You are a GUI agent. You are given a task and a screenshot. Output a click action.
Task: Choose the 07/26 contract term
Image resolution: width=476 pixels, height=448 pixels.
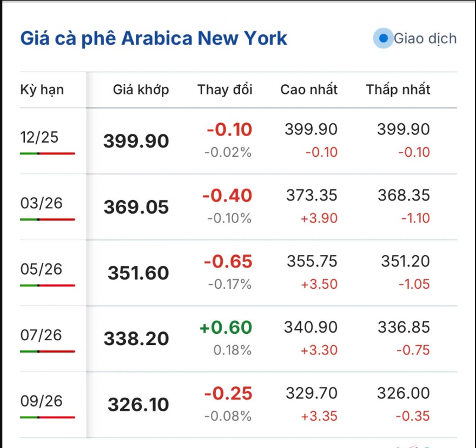[41, 336]
